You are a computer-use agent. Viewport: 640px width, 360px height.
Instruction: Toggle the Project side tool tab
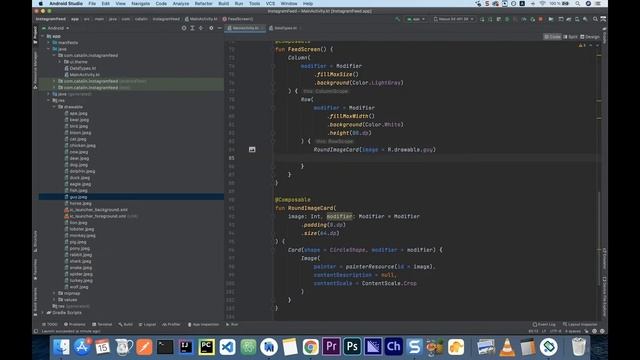click(36, 35)
